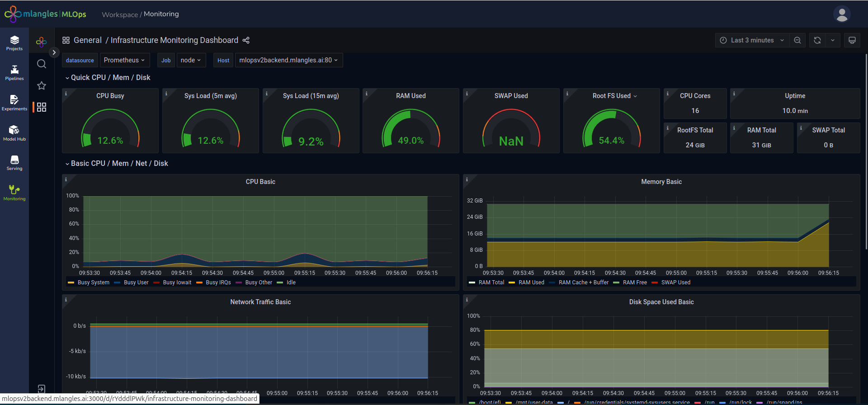Open the Pipelines section
The image size is (868, 405).
click(14, 73)
